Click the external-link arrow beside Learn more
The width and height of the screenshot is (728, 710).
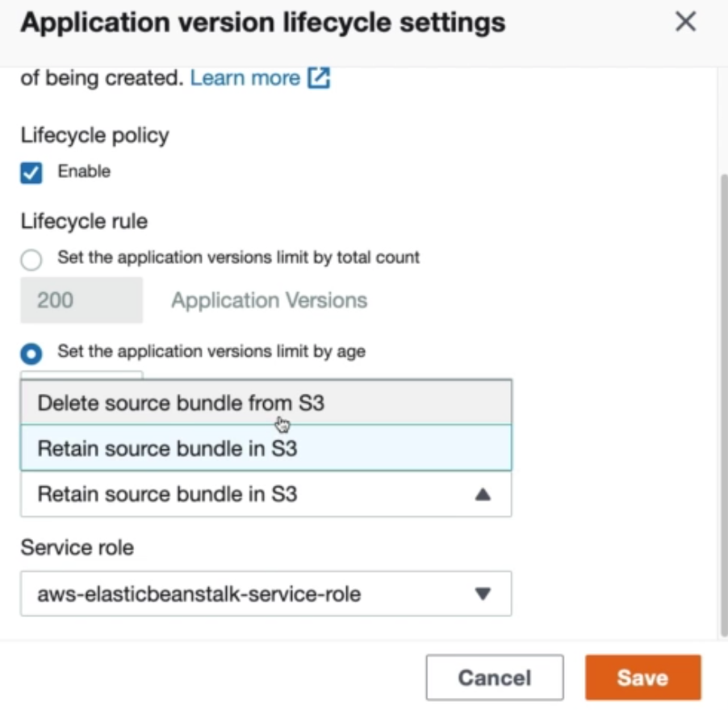click(x=319, y=77)
